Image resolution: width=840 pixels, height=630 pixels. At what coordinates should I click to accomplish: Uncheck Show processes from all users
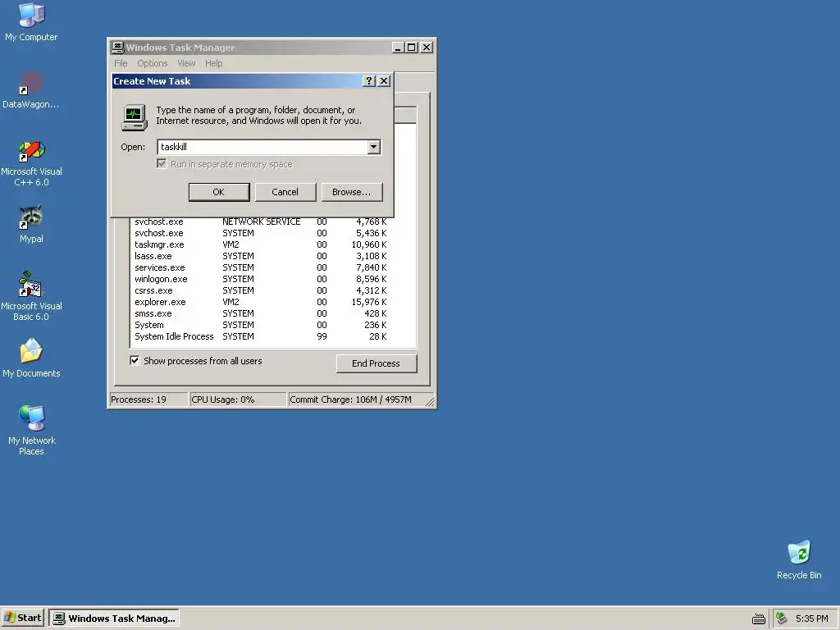click(135, 361)
